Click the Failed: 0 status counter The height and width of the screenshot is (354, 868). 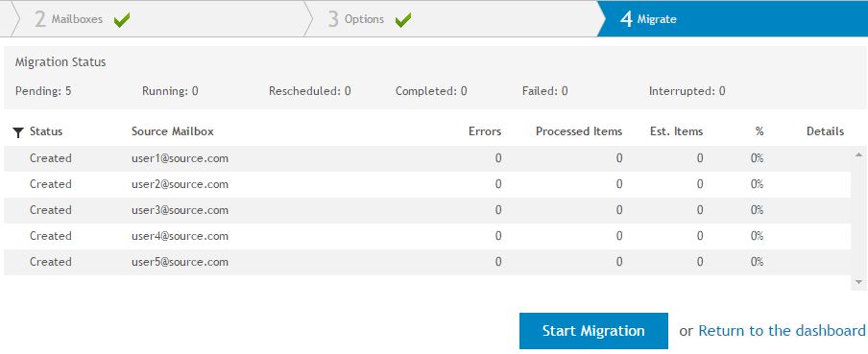coord(544,91)
